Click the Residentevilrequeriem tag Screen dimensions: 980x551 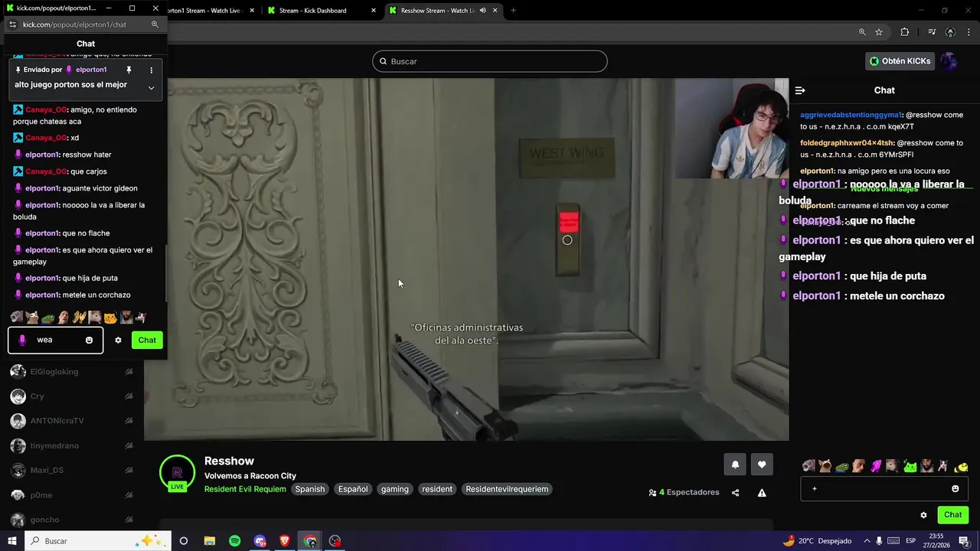coord(507,489)
